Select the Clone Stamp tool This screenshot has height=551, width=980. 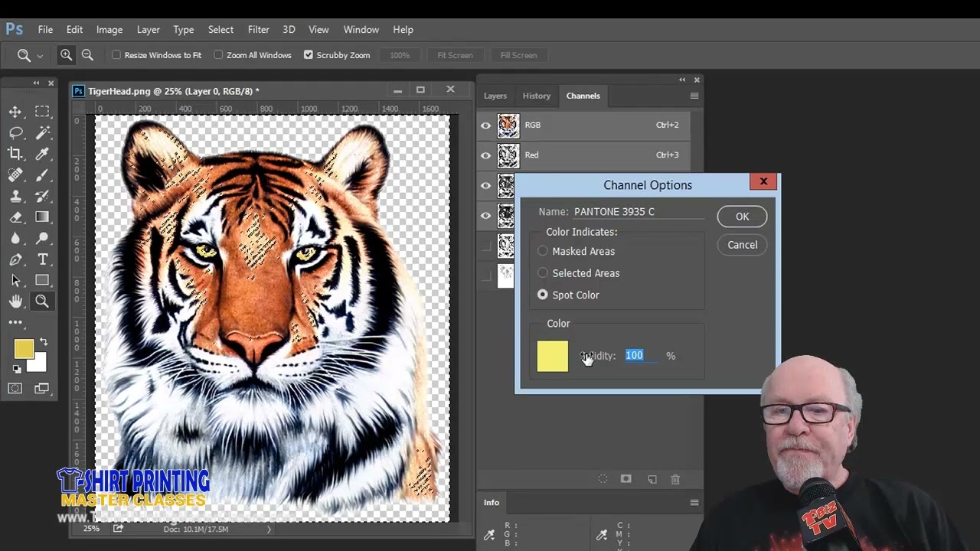click(15, 196)
